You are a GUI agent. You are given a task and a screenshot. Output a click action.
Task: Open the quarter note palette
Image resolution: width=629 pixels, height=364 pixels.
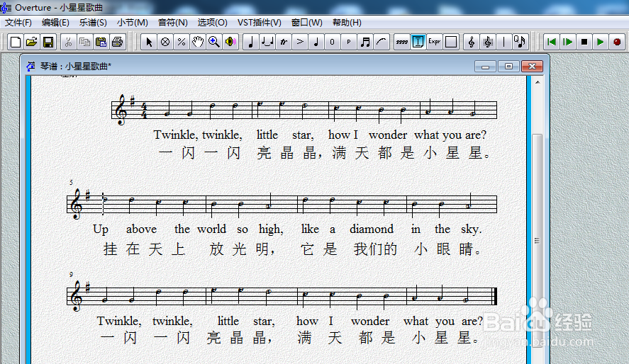251,42
